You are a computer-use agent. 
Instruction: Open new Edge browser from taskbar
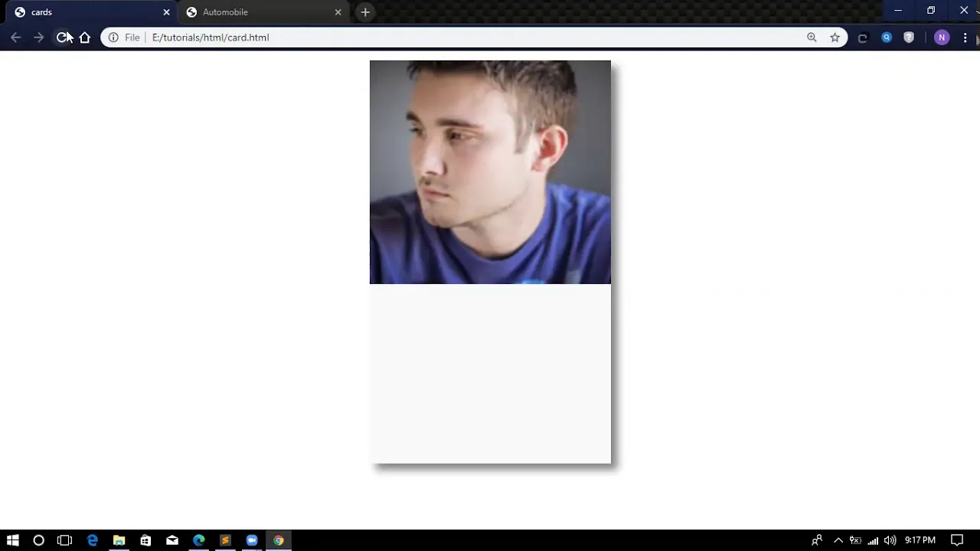coord(199,540)
